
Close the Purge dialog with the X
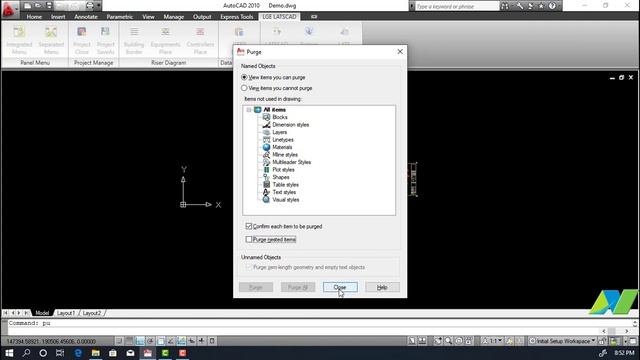click(400, 51)
